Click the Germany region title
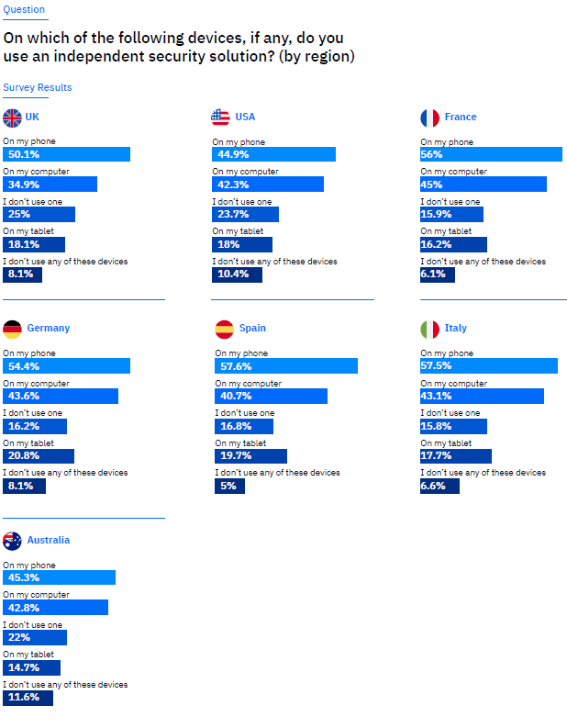567x728 pixels. tap(49, 329)
